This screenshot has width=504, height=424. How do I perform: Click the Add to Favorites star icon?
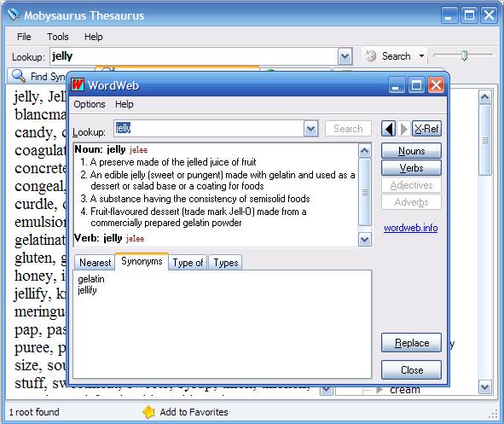tap(149, 412)
